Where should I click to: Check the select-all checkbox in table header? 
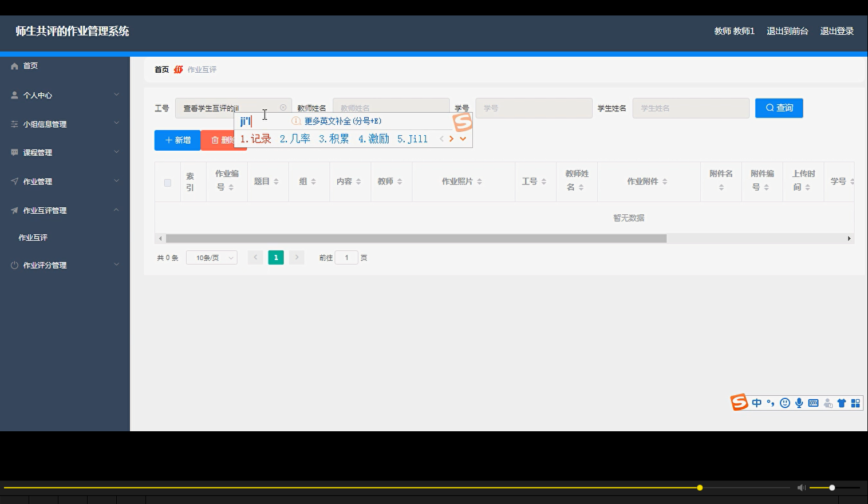[167, 182]
